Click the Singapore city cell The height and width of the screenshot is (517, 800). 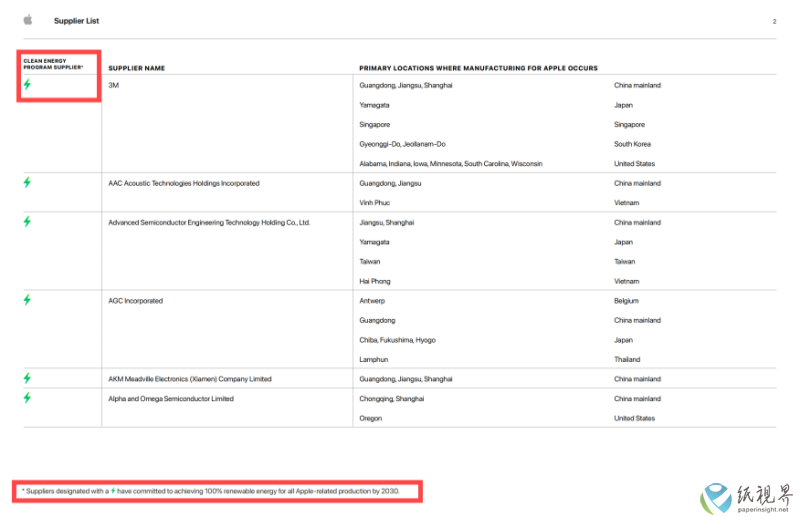click(x=374, y=125)
